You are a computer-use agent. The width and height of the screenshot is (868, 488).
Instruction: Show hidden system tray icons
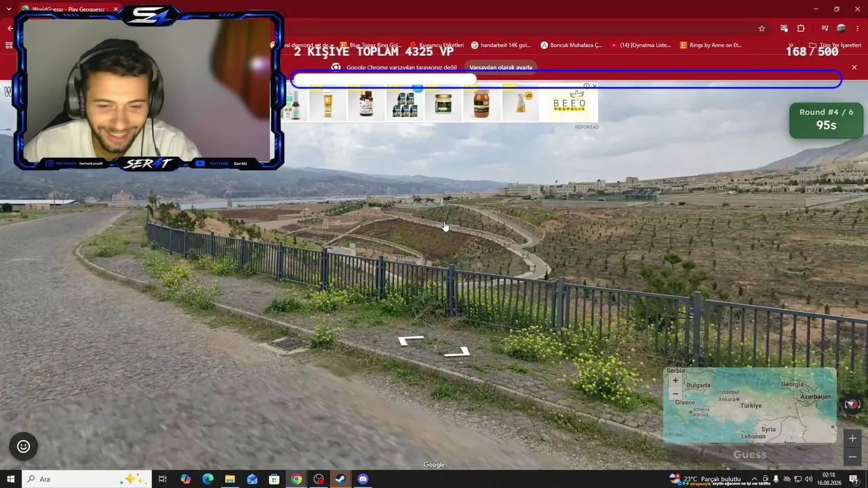tap(754, 479)
